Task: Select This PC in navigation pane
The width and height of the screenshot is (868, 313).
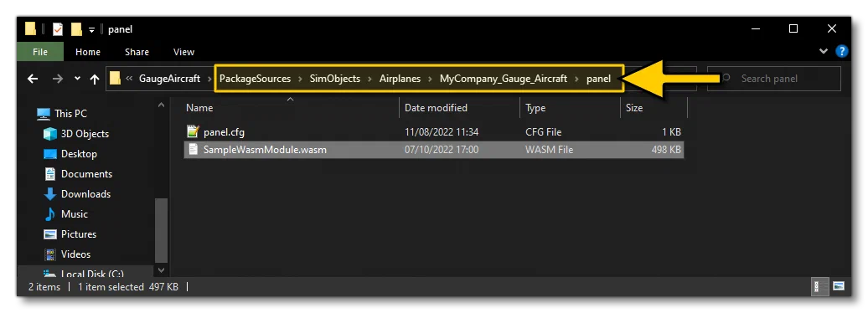Action: [70, 113]
